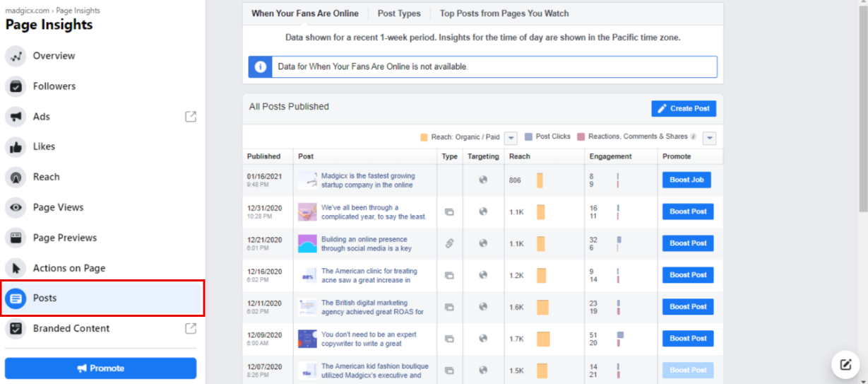This screenshot has width=868, height=384.
Task: Click the blue Promote button
Action: 100,368
